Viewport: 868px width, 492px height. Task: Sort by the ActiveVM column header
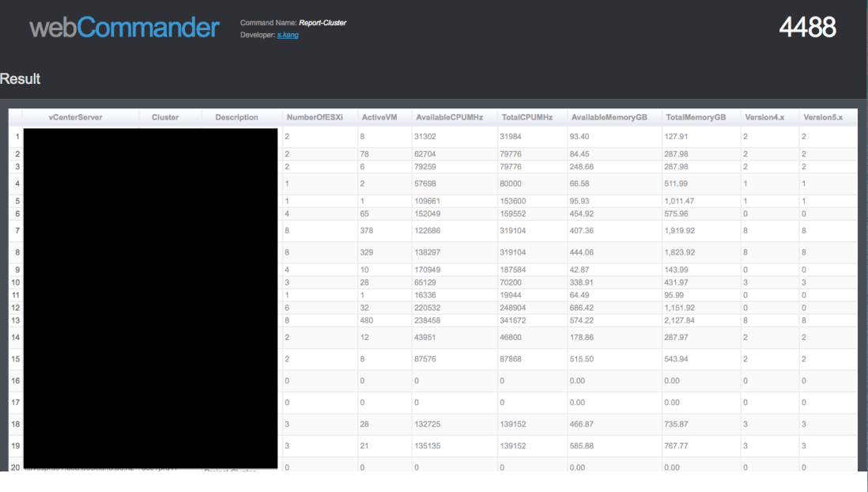click(x=380, y=117)
